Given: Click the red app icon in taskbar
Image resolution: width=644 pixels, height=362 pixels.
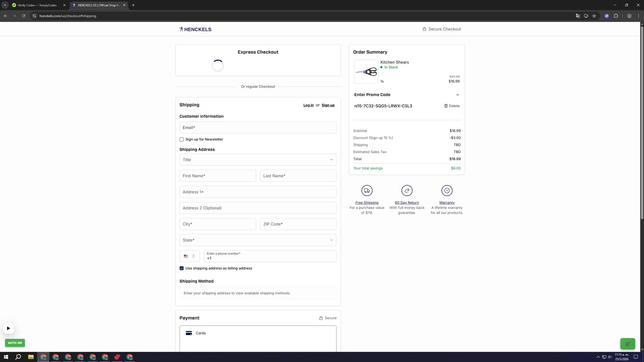Looking at the screenshot, I should click(x=117, y=357).
